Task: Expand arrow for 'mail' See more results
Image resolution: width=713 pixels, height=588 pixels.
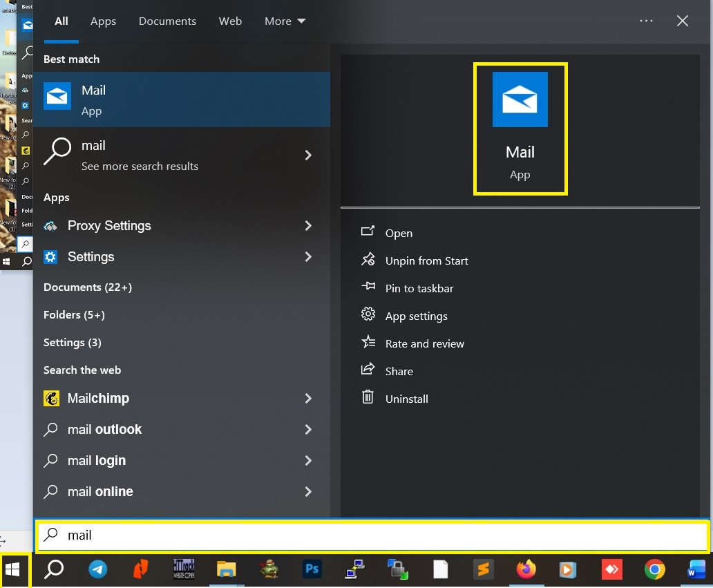Action: click(x=308, y=155)
